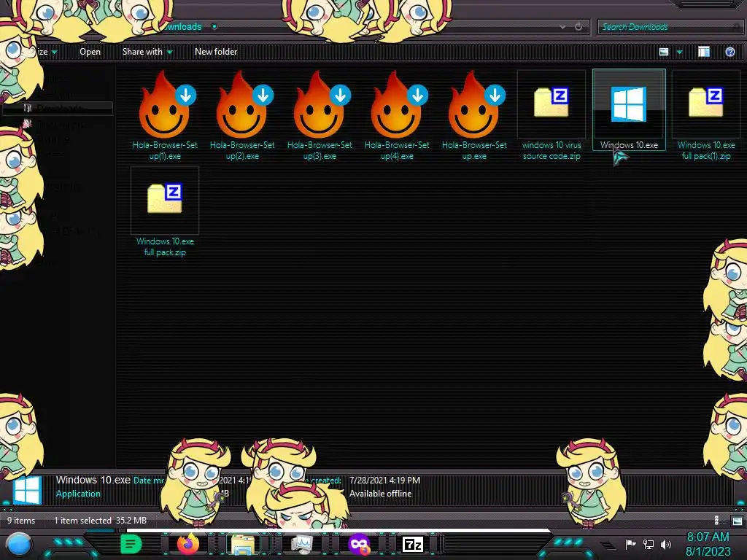747x560 pixels.
Task: Open the green notes app on taskbar
Action: click(x=131, y=544)
